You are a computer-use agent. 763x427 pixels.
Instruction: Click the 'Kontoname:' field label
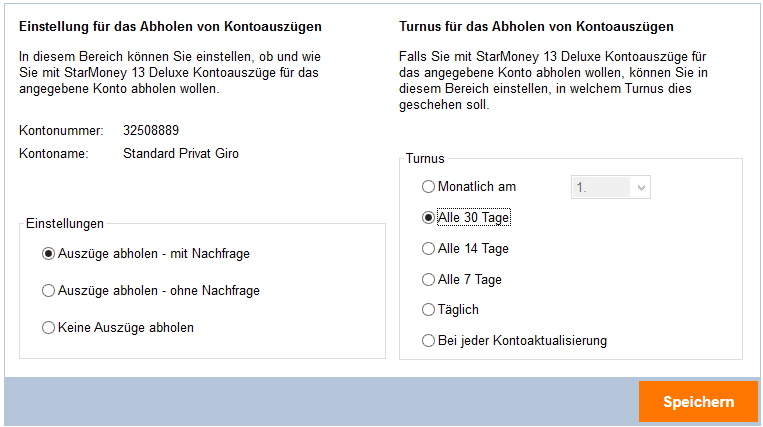(x=54, y=154)
